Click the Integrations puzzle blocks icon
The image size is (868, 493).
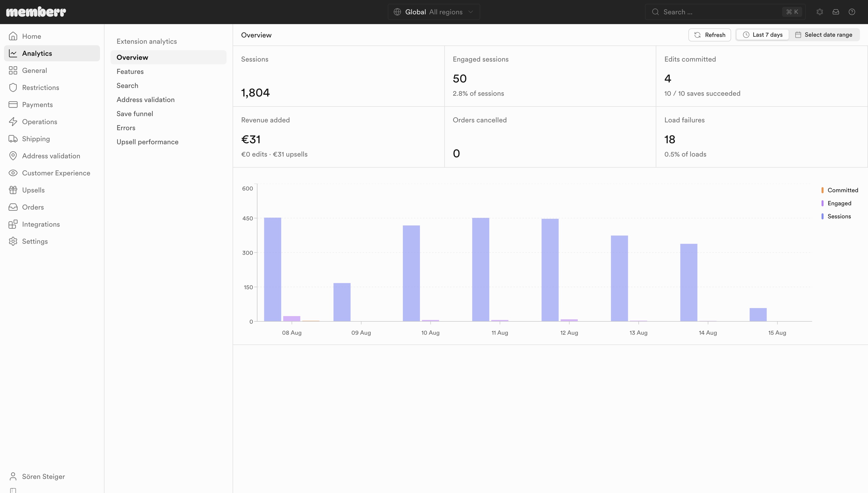tap(13, 224)
